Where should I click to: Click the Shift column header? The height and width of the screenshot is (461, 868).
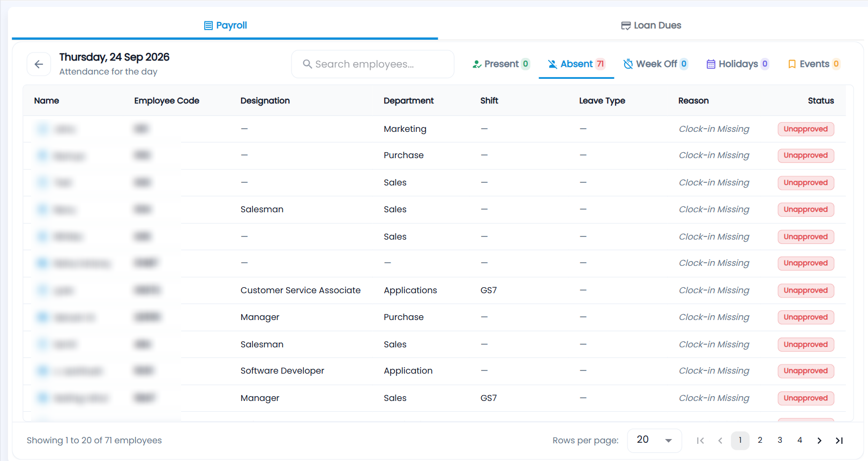click(x=489, y=101)
